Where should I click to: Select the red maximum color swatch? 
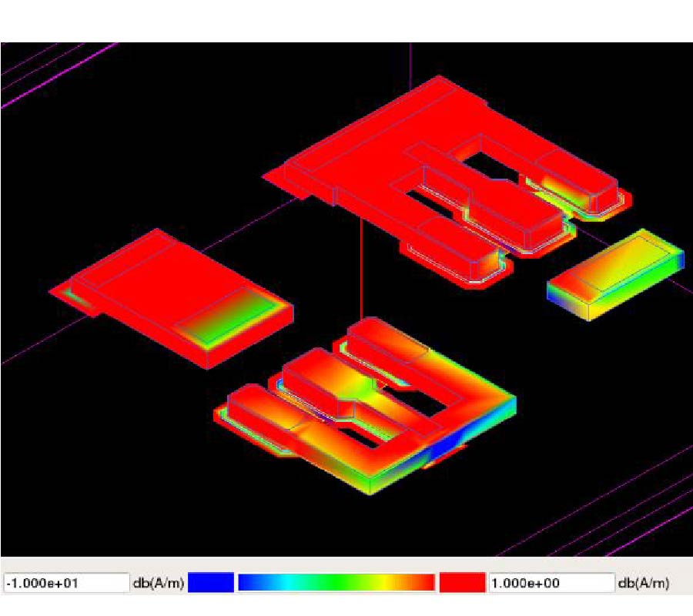(461, 584)
